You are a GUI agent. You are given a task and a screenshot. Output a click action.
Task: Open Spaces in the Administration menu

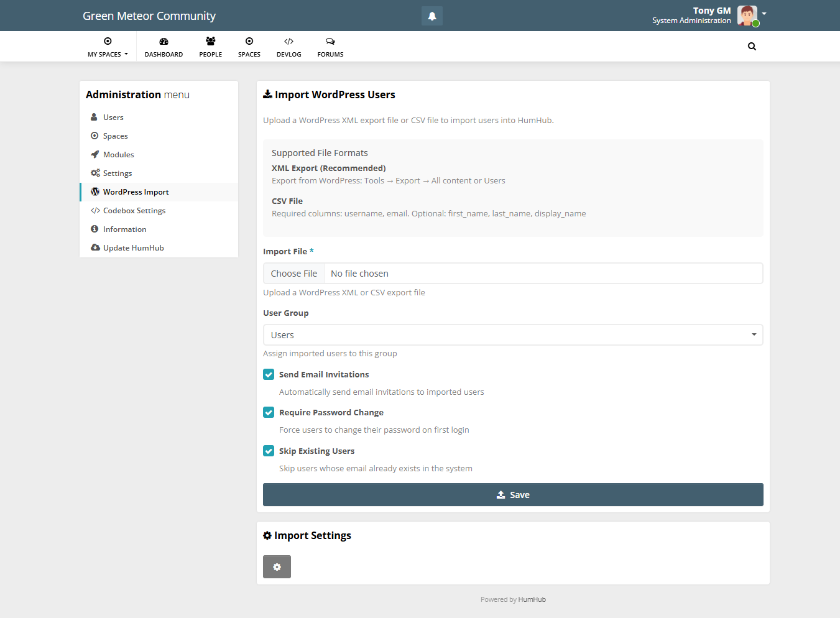click(159, 136)
